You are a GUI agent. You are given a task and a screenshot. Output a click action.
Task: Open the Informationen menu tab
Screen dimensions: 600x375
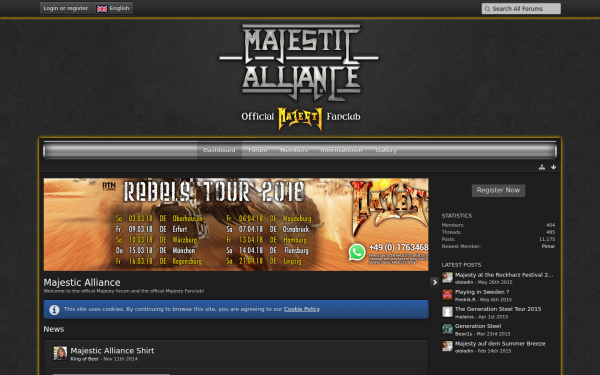[341, 150]
